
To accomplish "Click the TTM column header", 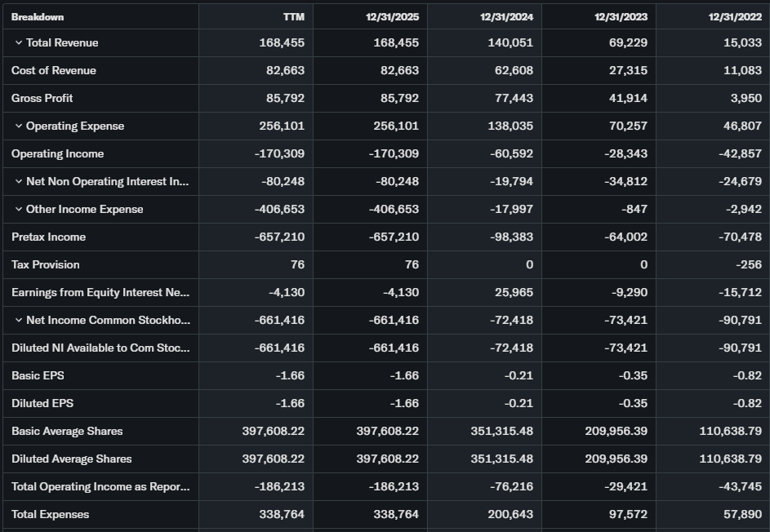I will tap(294, 16).
